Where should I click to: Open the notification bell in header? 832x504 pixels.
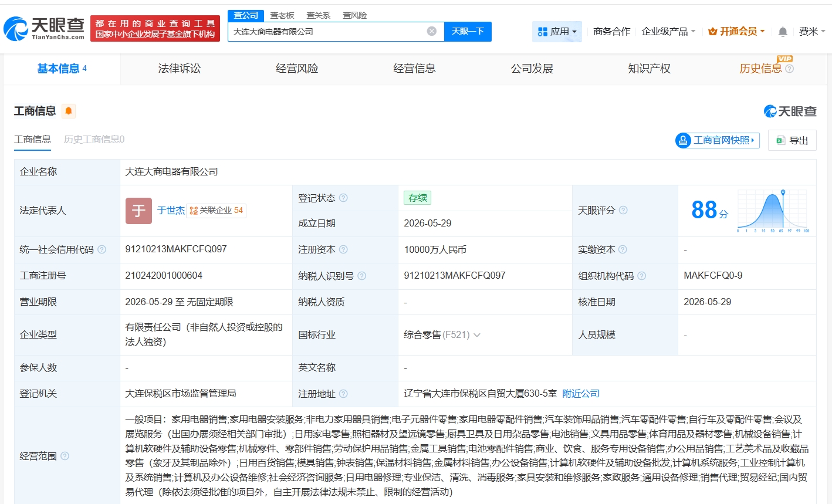coord(783,32)
